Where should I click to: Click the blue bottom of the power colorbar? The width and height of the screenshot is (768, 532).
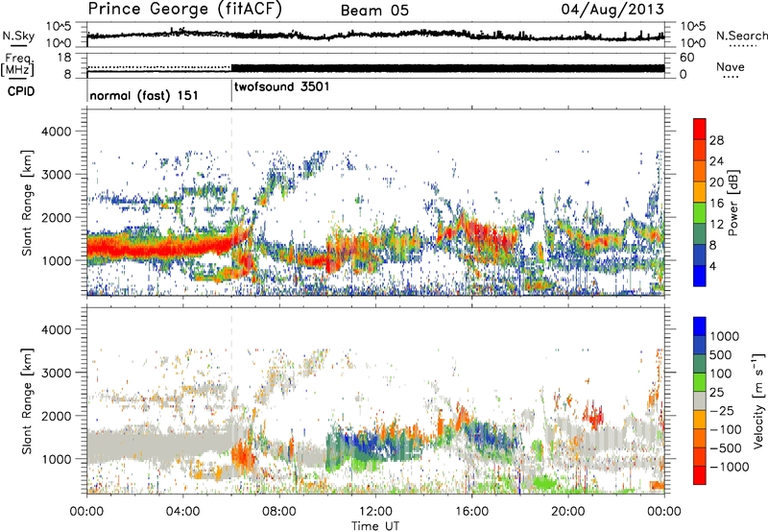point(700,276)
